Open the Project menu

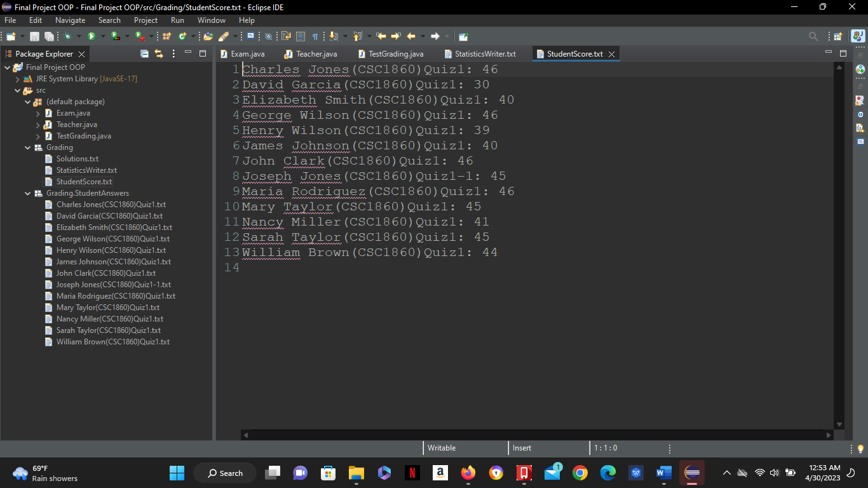click(146, 20)
